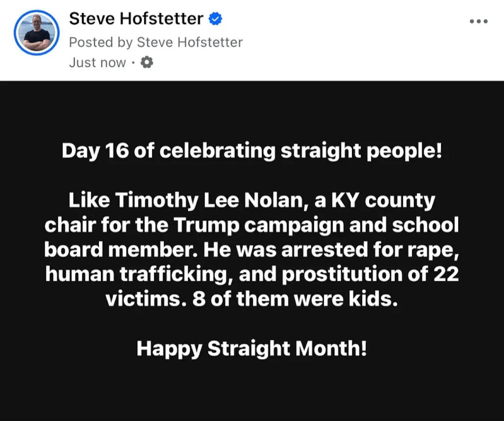
Task: Click the 'chair for the Trump campaign' line
Action: pyautogui.click(x=252, y=225)
